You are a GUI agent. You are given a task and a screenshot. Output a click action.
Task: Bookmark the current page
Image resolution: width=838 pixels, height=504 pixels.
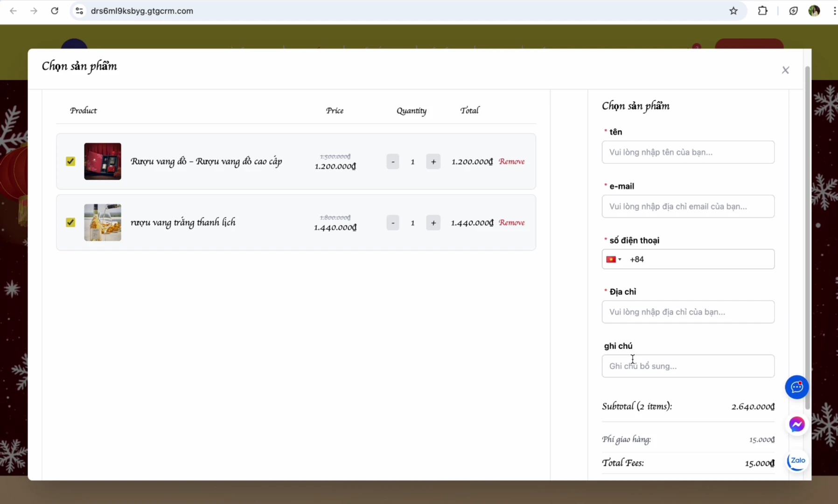(x=733, y=11)
